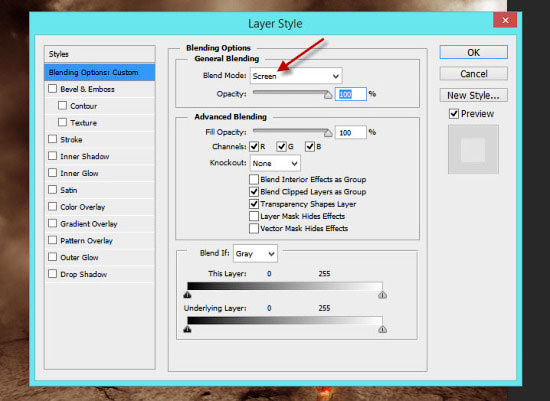Uncheck Transparency Shapes Layer

[254, 204]
